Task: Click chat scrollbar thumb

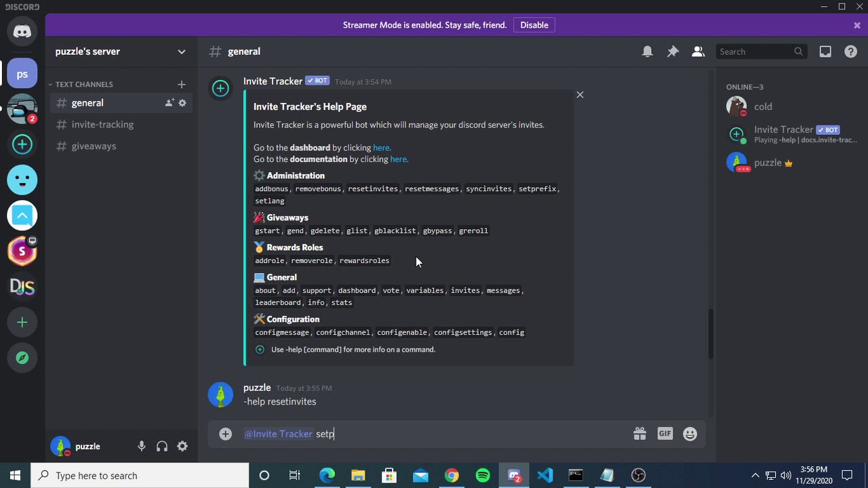Action: pos(711,333)
